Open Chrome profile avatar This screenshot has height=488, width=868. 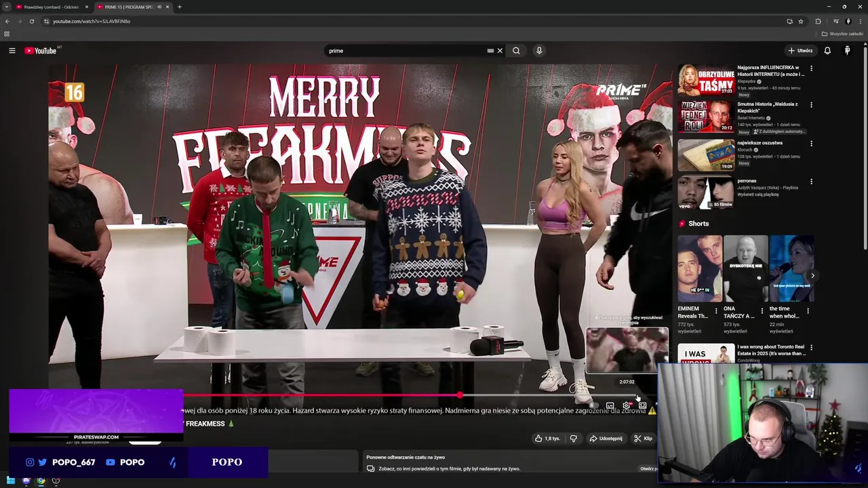coord(848,21)
